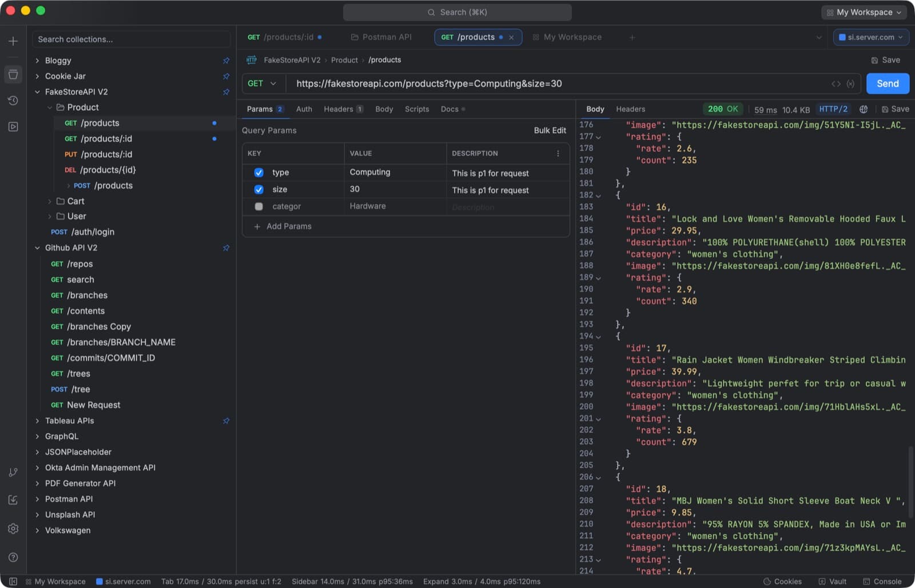The height and width of the screenshot is (588, 915).
Task: Open the GET method dropdown
Action: coord(262,84)
